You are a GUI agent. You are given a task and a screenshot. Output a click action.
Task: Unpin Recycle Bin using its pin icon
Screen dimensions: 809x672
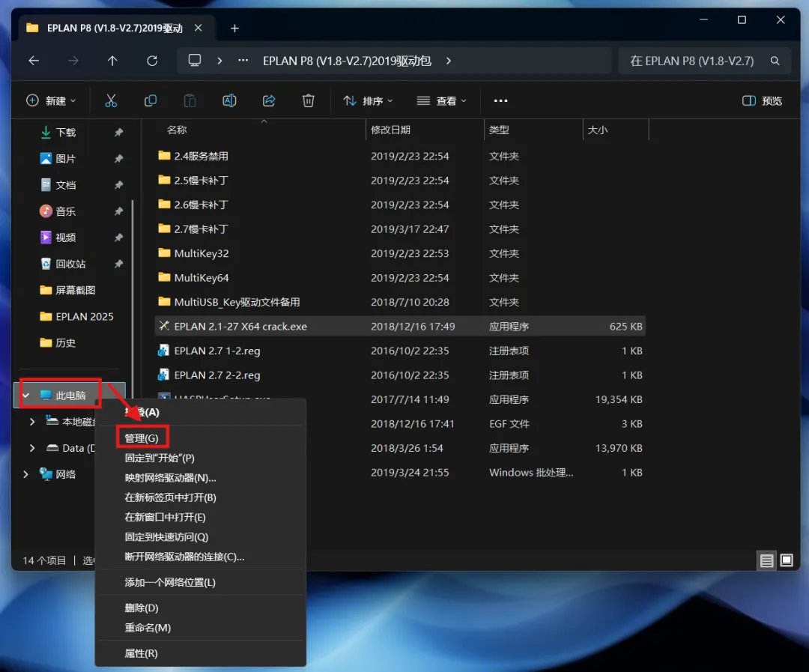(x=118, y=264)
